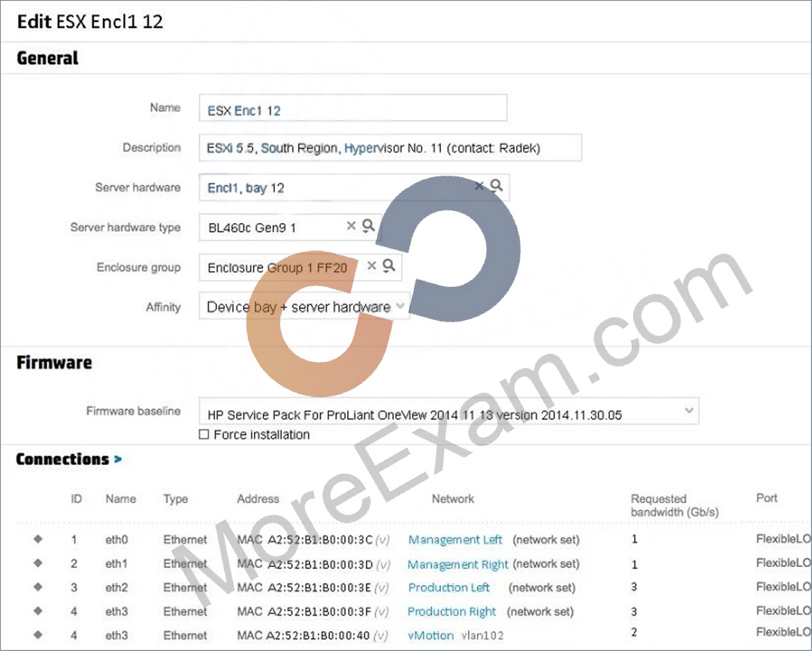This screenshot has width=812, height=651.
Task: Clear the Server hardware field with X icon
Action: [x=479, y=185]
